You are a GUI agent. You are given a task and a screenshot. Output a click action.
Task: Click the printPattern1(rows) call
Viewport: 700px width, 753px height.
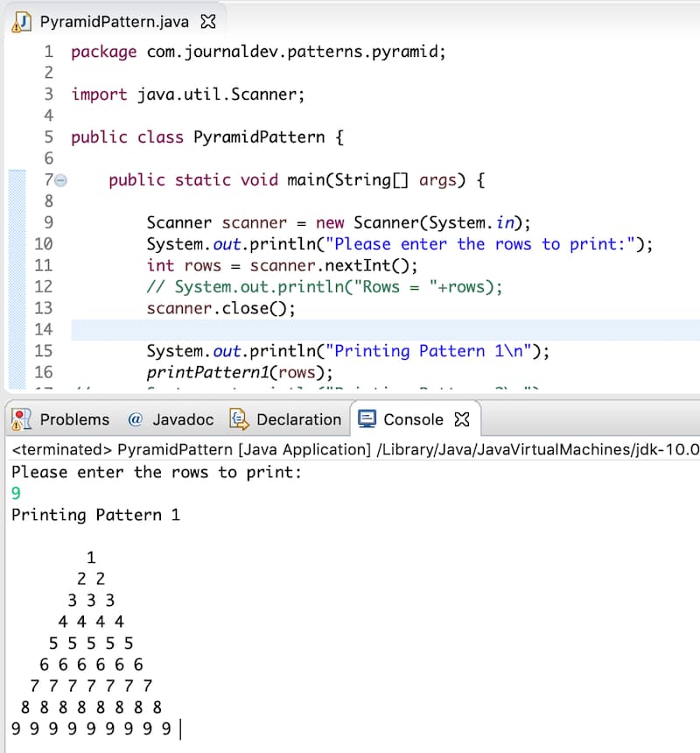tap(240, 372)
